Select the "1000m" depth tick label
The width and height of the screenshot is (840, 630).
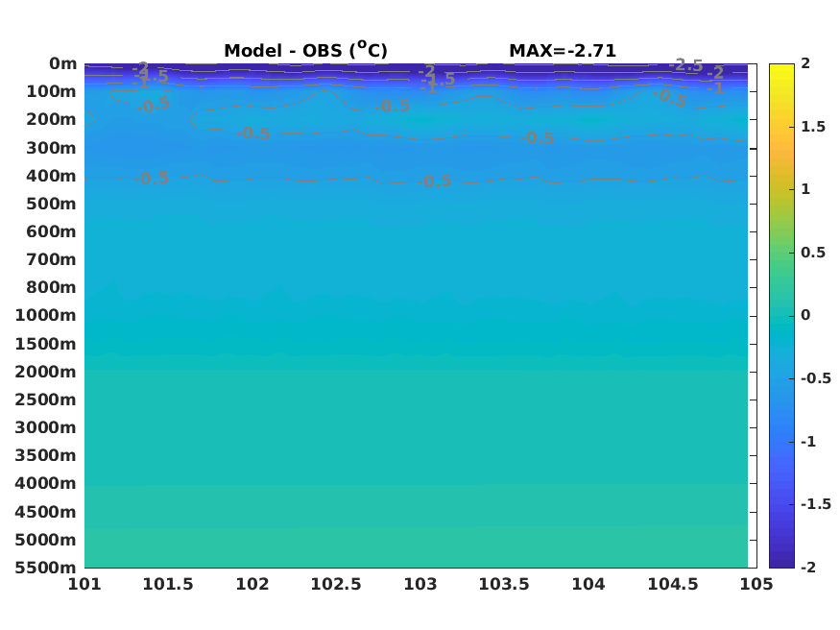tap(45, 316)
